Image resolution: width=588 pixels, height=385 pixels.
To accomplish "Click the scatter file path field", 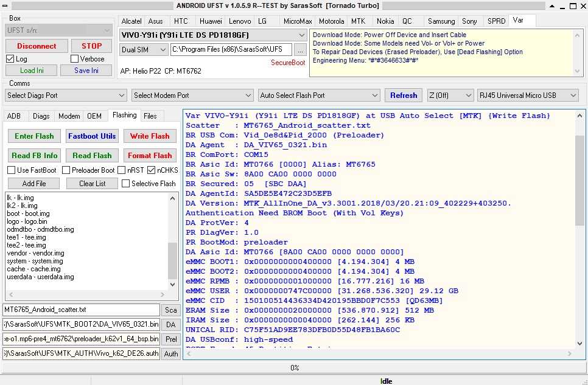I will tap(82, 310).
